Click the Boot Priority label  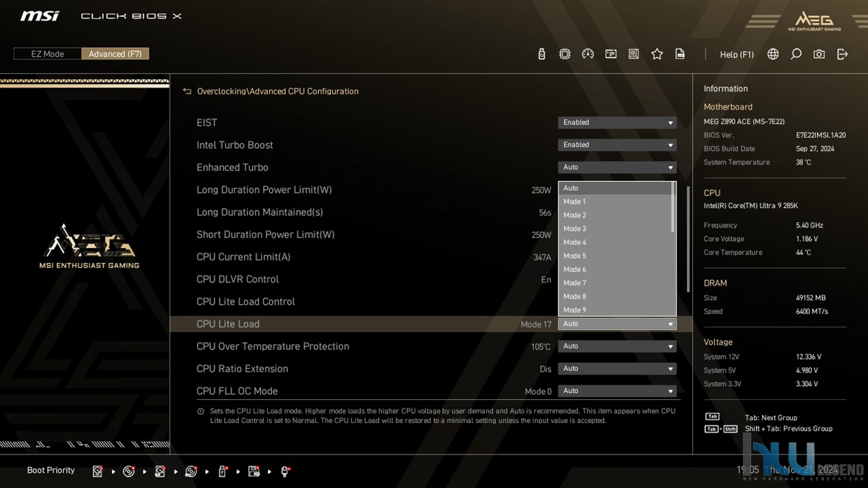(x=51, y=470)
